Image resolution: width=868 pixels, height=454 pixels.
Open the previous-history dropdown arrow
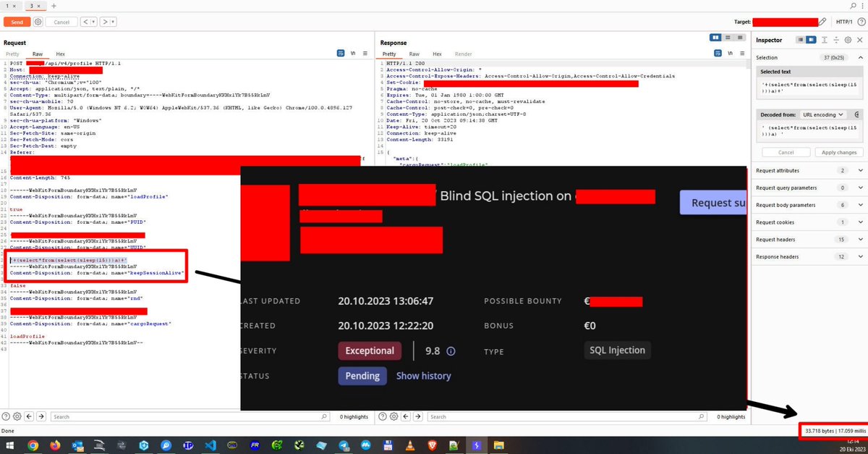(94, 22)
